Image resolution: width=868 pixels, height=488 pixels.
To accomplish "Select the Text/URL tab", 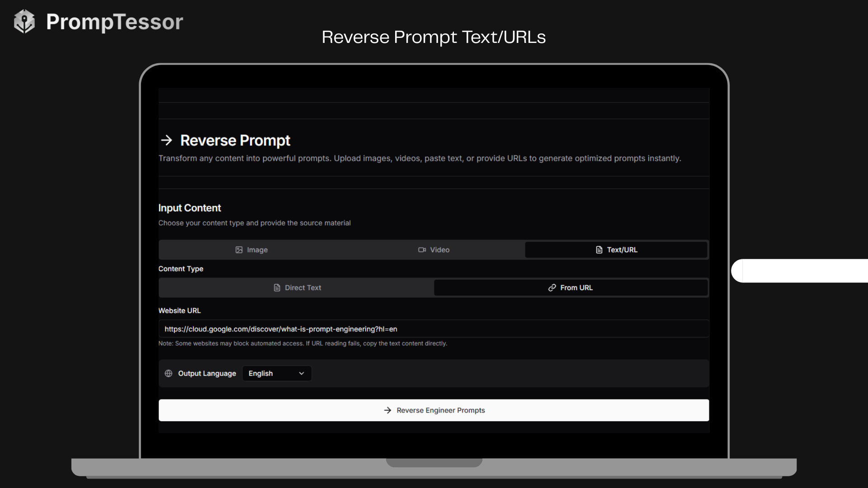I will [616, 249].
